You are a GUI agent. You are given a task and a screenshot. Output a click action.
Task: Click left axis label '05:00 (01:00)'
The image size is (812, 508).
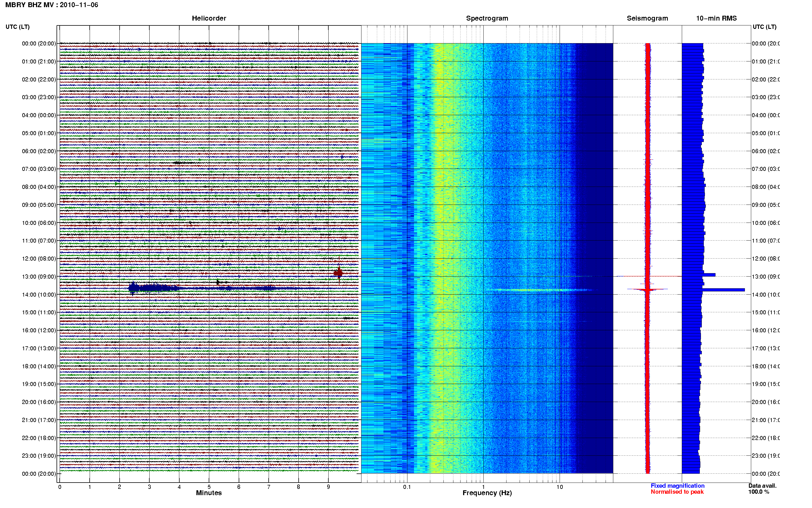[39, 133]
